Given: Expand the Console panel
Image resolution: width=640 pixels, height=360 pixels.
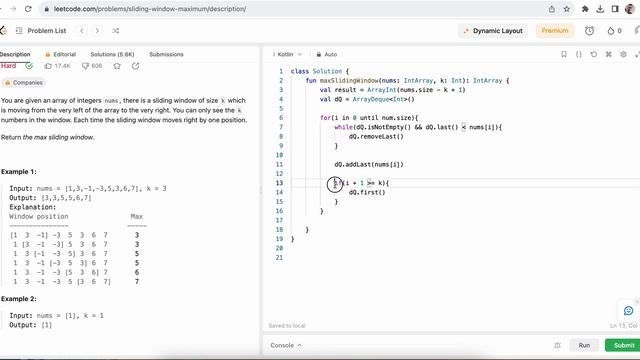Looking at the screenshot, I should [286, 345].
